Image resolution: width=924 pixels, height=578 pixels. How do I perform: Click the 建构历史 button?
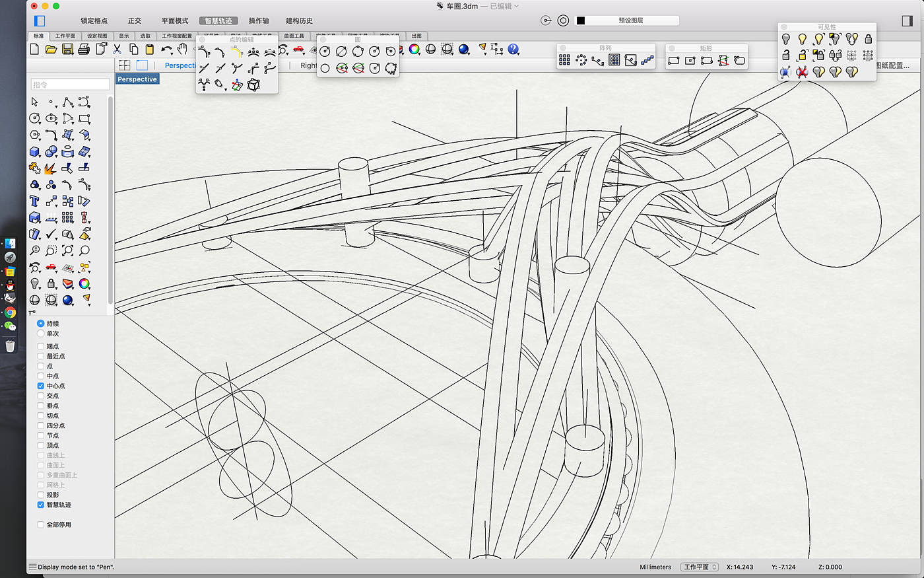(299, 20)
